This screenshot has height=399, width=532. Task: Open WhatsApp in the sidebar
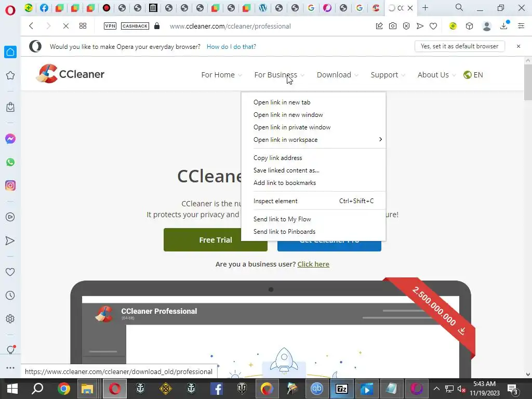coord(10,162)
